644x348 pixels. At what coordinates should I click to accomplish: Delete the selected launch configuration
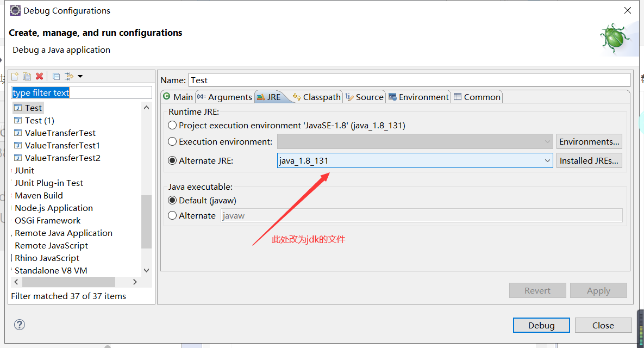click(39, 76)
